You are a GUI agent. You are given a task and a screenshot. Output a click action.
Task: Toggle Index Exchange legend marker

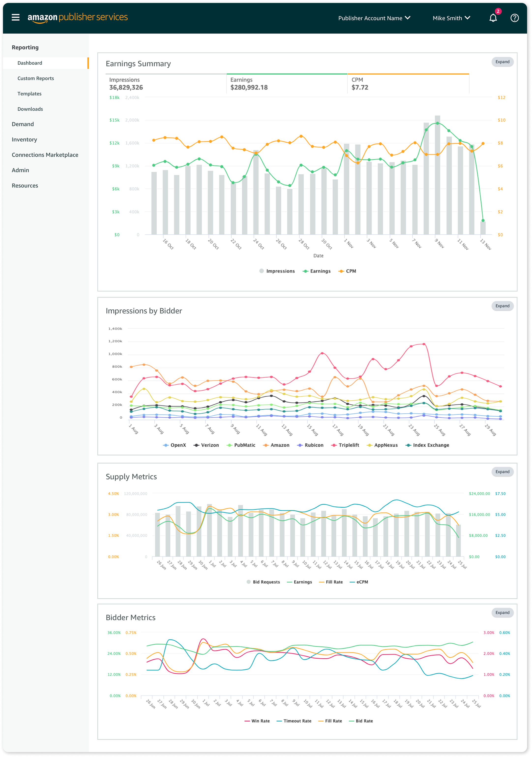point(408,445)
